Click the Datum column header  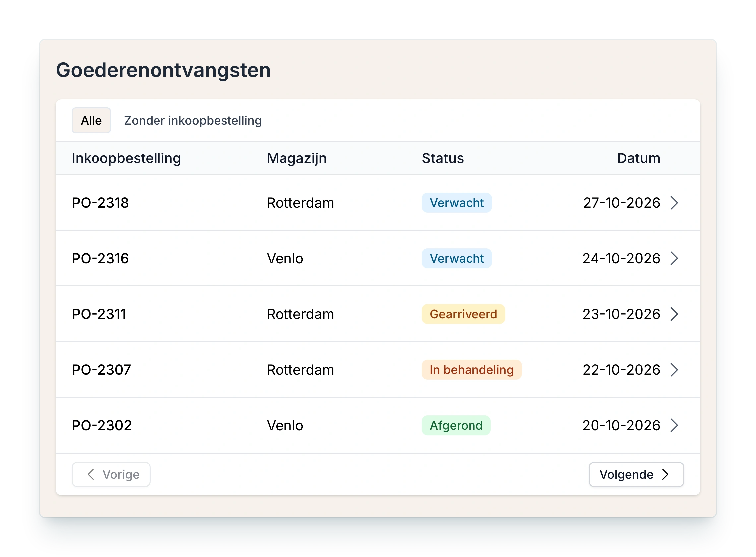pos(638,158)
